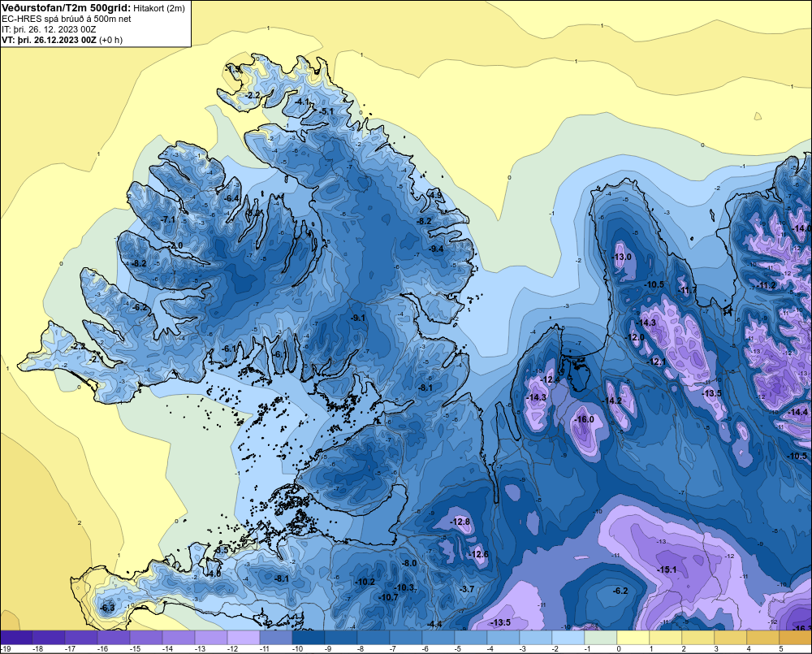
Task: Pick the -11.7 temperature label
Action: 688,290
